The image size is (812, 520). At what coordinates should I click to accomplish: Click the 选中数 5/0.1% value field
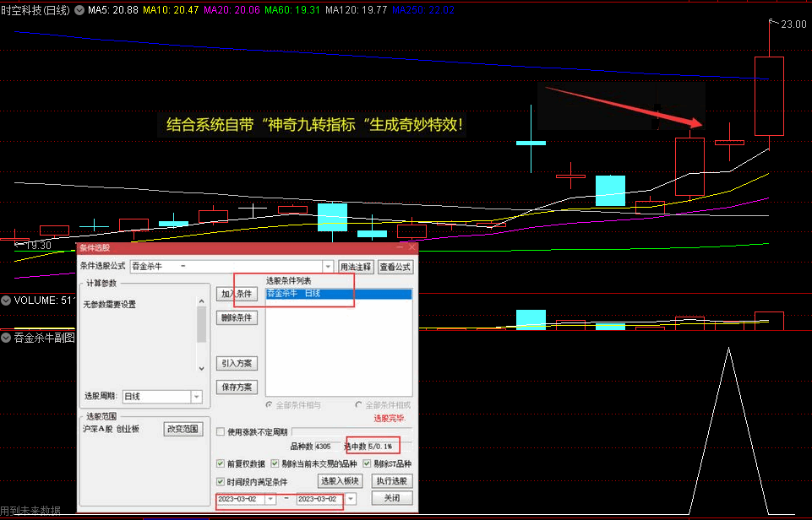pos(390,447)
